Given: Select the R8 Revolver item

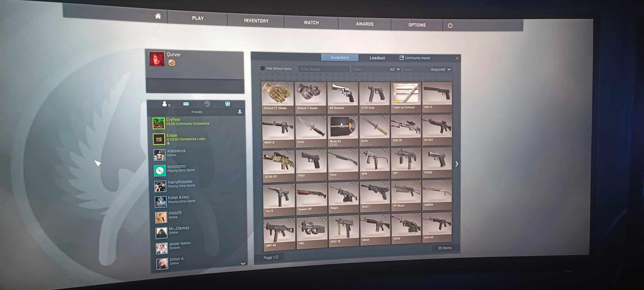Looking at the screenshot, I should 343,97.
